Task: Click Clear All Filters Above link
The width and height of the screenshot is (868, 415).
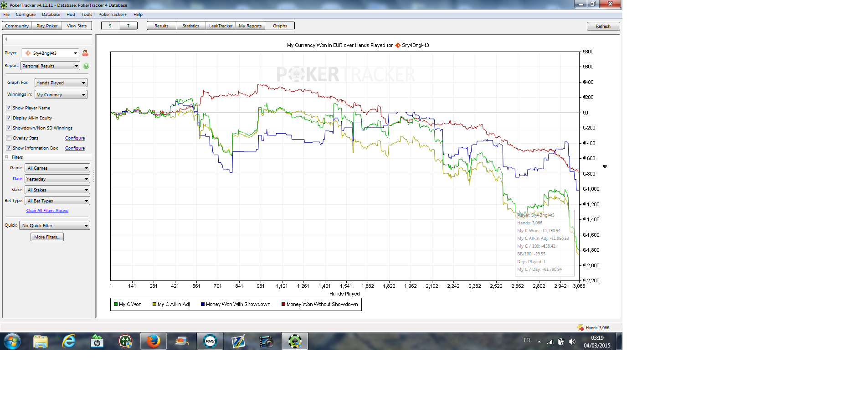Action: click(47, 211)
